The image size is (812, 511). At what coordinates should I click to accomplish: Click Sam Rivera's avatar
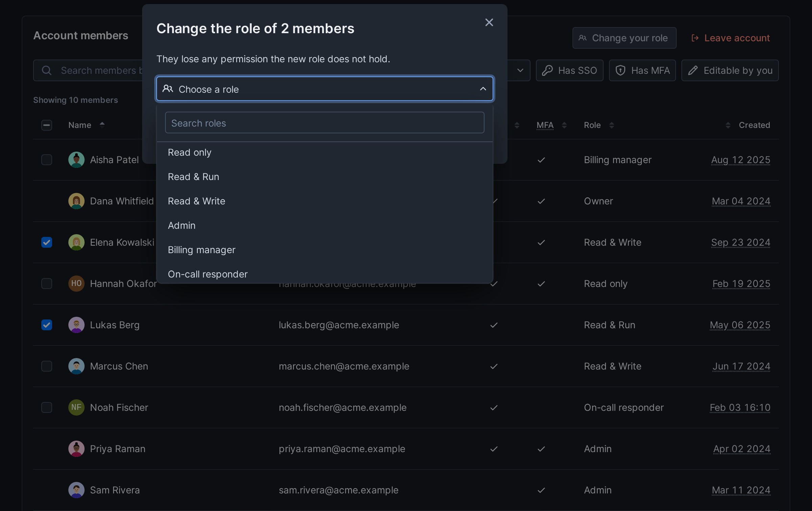click(76, 490)
